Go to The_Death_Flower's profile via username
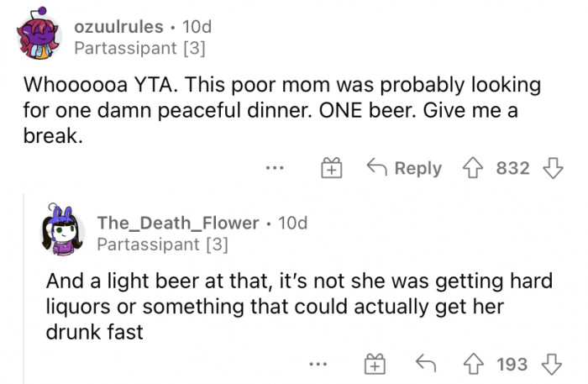This screenshot has height=384, width=588. tap(178, 223)
